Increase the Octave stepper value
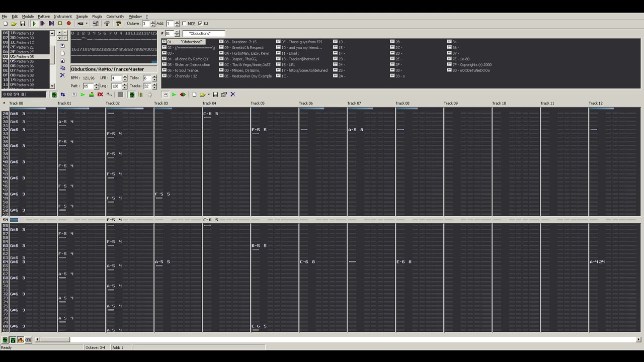 click(x=153, y=22)
